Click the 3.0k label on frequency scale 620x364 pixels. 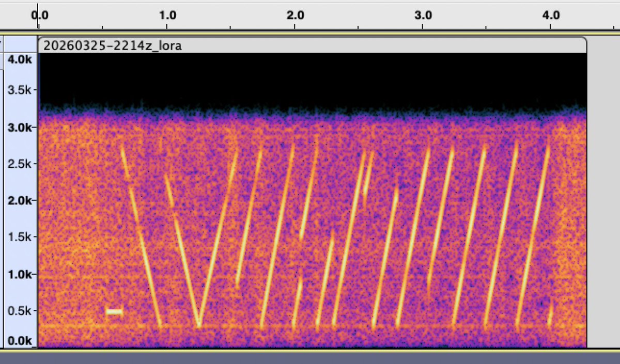21,127
